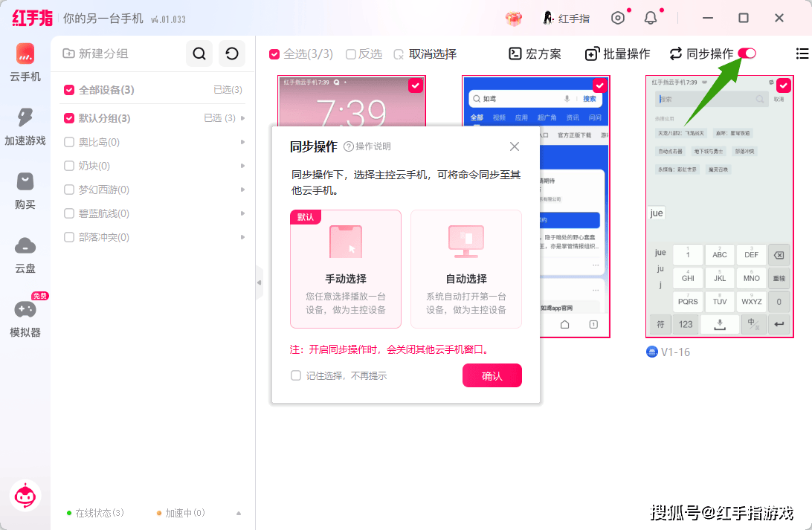
Task: Tap the recent-apps icon on middle device
Action: click(x=593, y=325)
